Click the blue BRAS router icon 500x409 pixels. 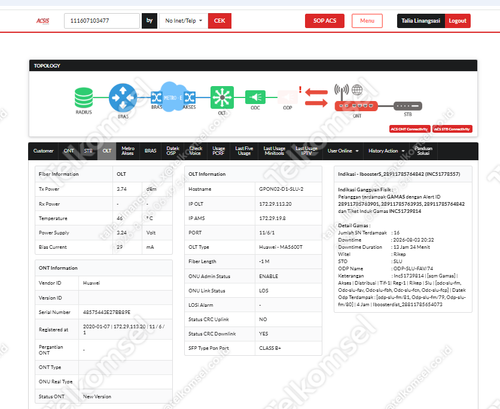[x=123, y=97]
